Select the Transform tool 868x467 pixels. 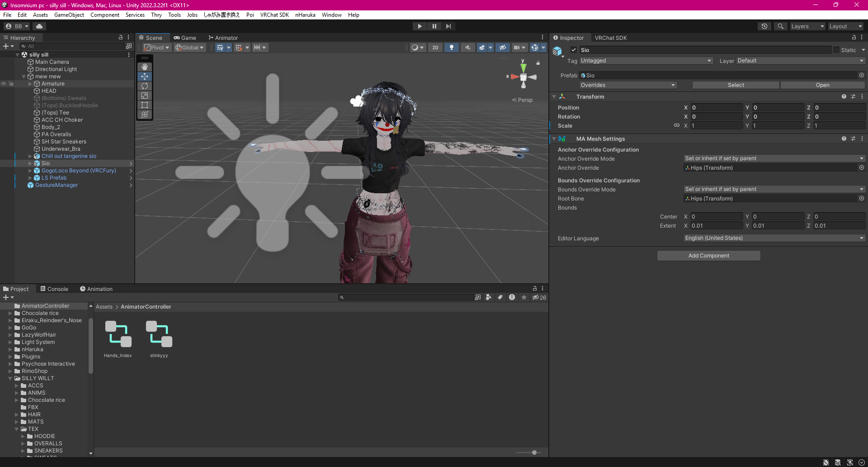[x=145, y=114]
